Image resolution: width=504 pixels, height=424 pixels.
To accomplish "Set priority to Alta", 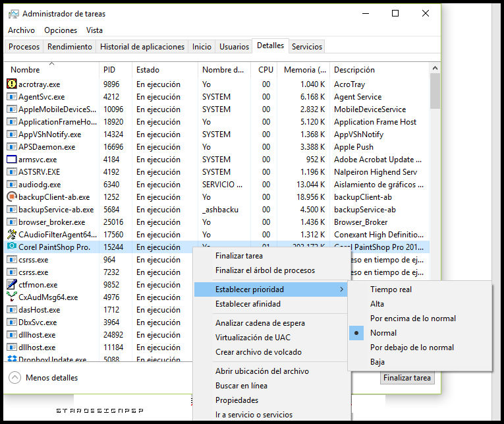I will (x=420, y=304).
